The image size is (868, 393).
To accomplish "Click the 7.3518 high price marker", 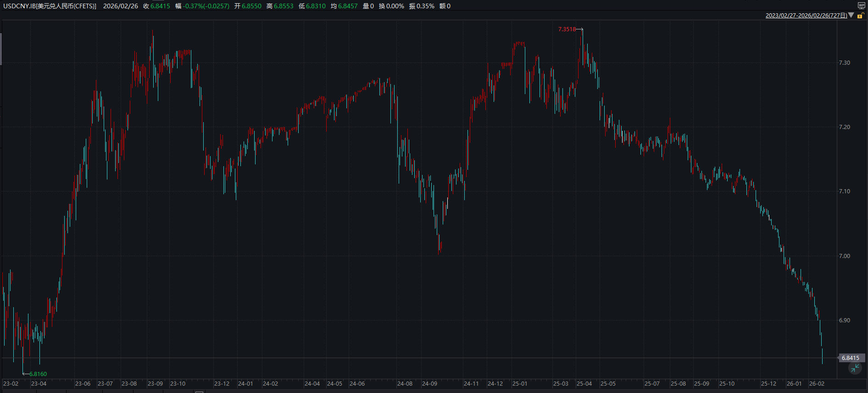I will point(567,29).
